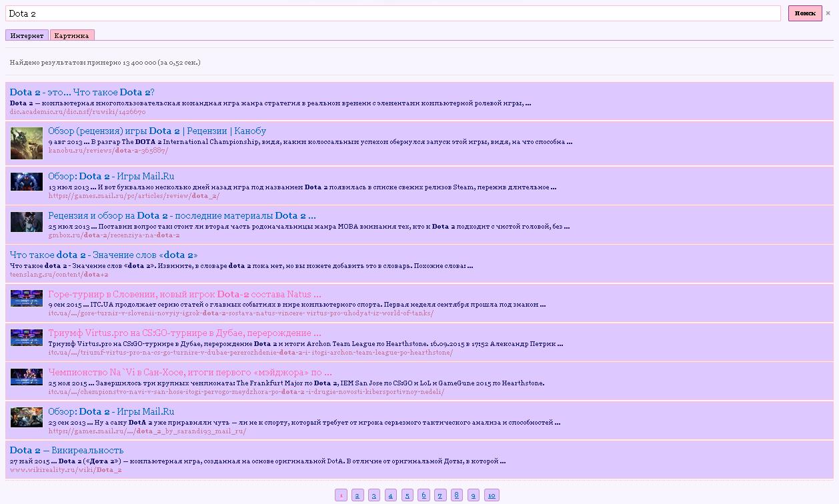Click thumbnail beside the 23 сен 2013 result

coord(27,417)
